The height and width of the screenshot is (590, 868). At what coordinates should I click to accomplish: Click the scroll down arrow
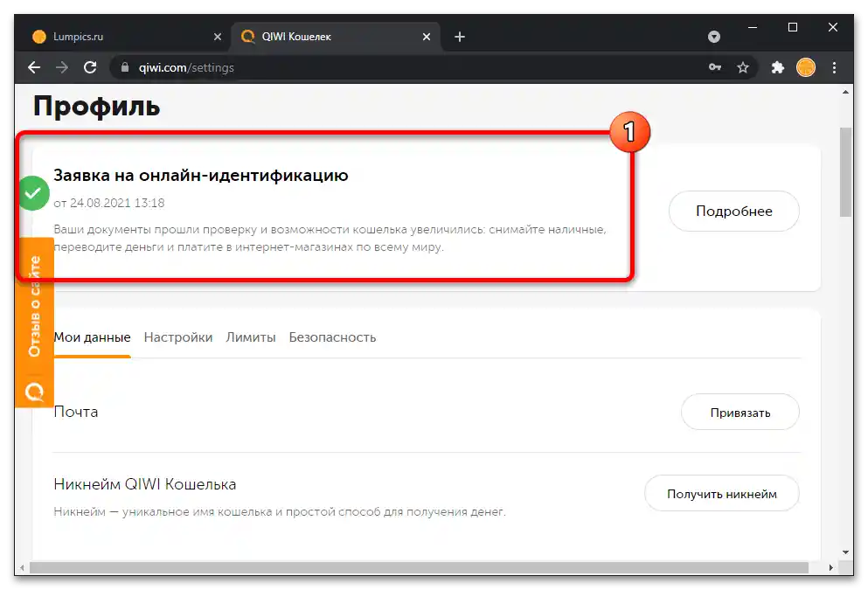tap(845, 552)
